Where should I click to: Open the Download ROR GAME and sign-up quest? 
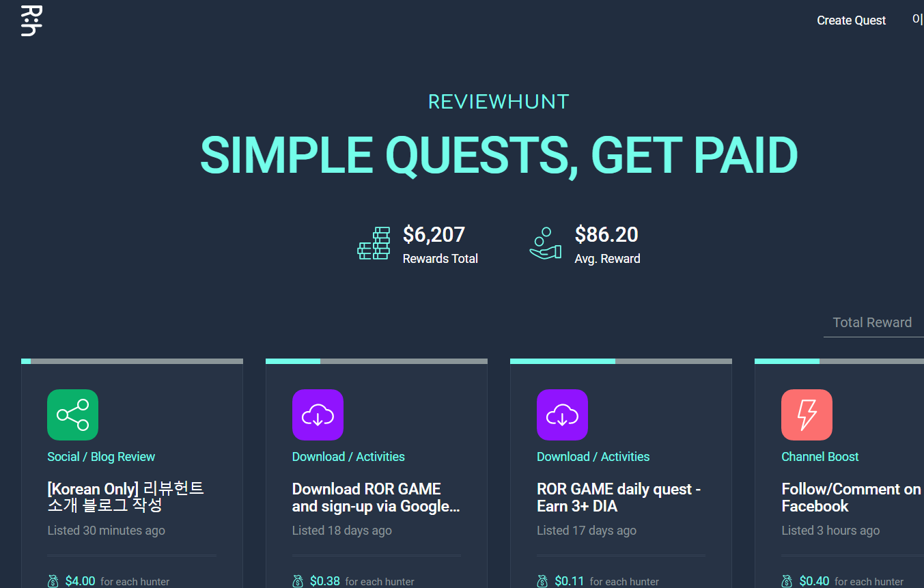tap(376, 498)
